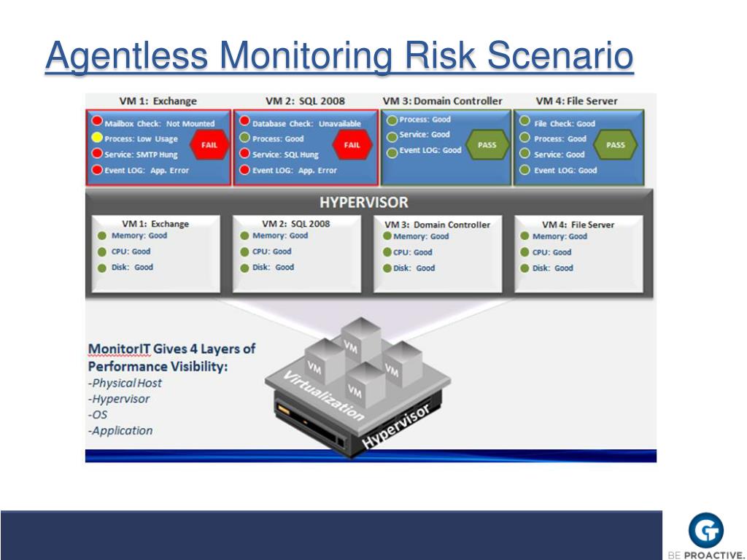Click the GT company logo
This screenshot has width=747, height=560.
point(706,531)
